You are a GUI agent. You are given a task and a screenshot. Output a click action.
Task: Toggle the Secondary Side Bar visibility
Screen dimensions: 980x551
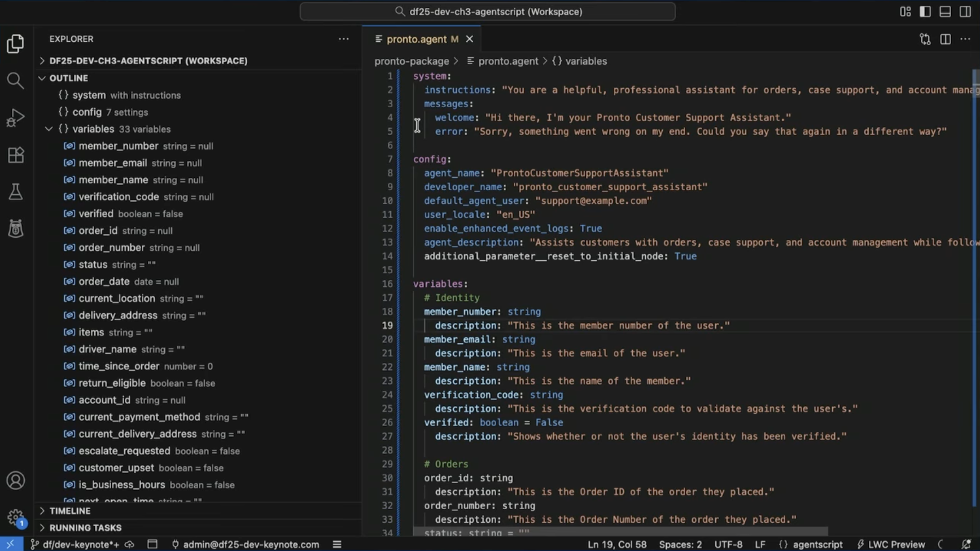pos(965,11)
